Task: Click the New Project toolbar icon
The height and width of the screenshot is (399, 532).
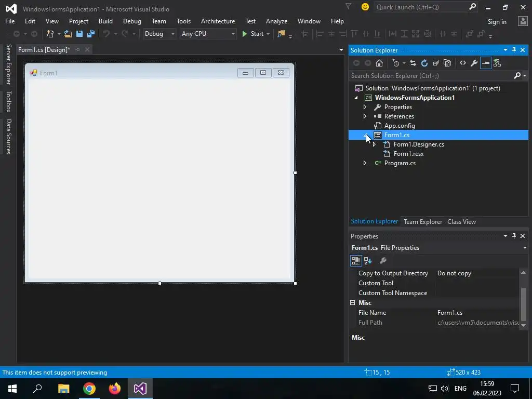Action: tap(50, 34)
